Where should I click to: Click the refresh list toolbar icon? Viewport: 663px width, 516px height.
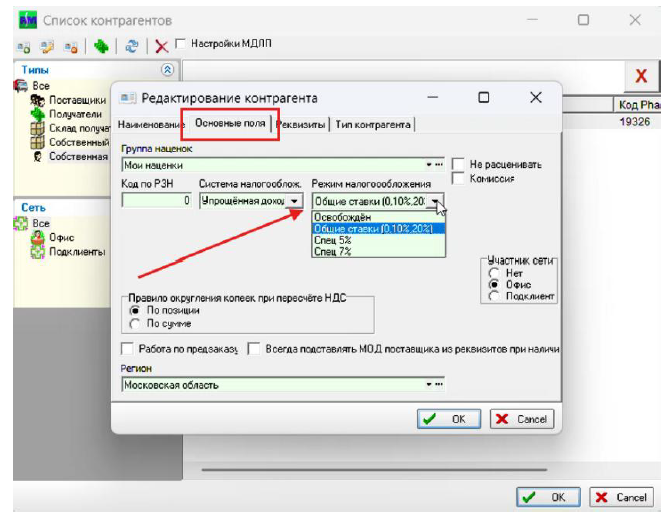pyautogui.click(x=130, y=45)
